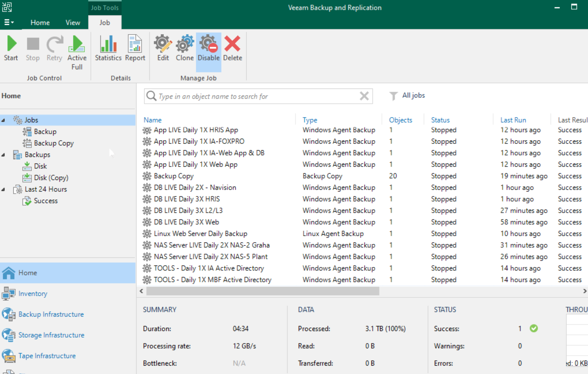Image resolution: width=588 pixels, height=374 pixels.
Task: Retry the selected job
Action: point(54,49)
